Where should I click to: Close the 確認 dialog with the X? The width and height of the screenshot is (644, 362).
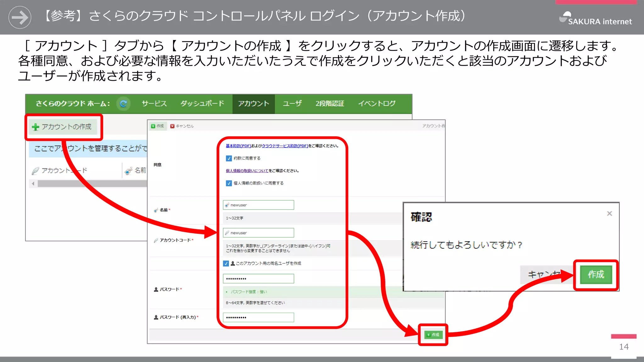pyautogui.click(x=609, y=213)
